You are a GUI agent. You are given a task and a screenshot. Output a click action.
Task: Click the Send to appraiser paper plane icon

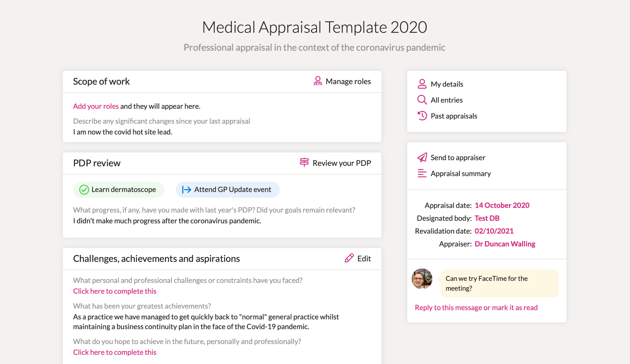(x=422, y=157)
